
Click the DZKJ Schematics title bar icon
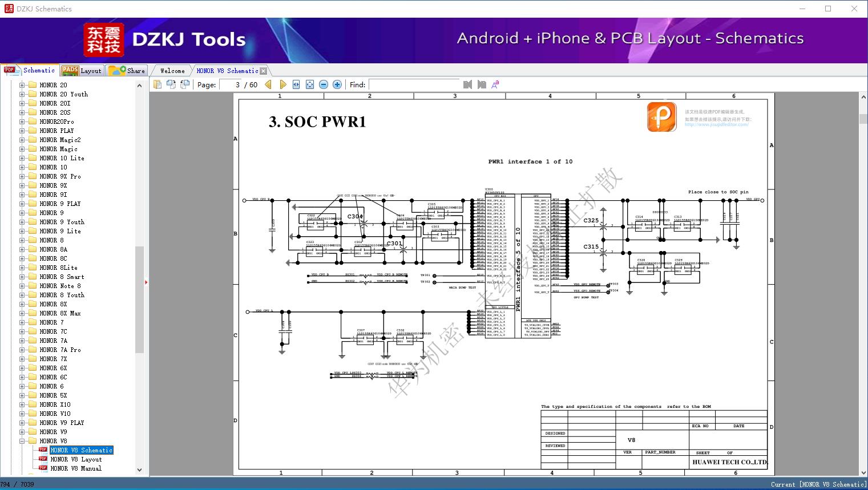[x=9, y=9]
